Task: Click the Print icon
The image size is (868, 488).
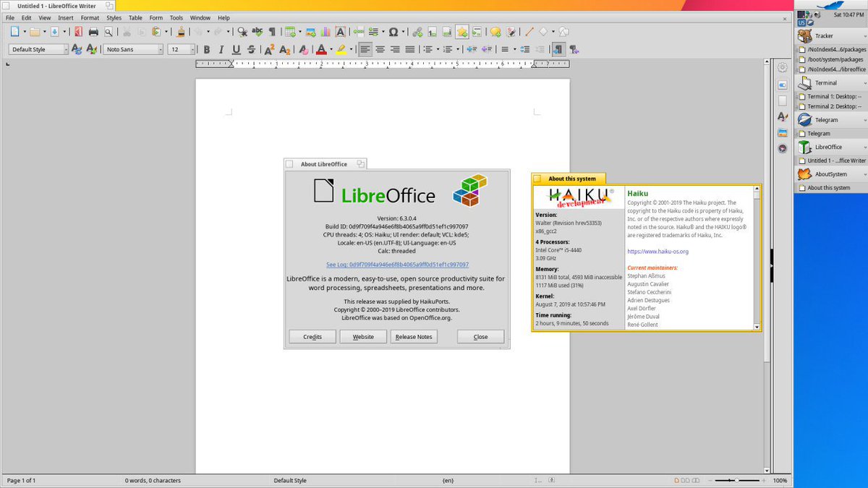Action: tap(93, 32)
